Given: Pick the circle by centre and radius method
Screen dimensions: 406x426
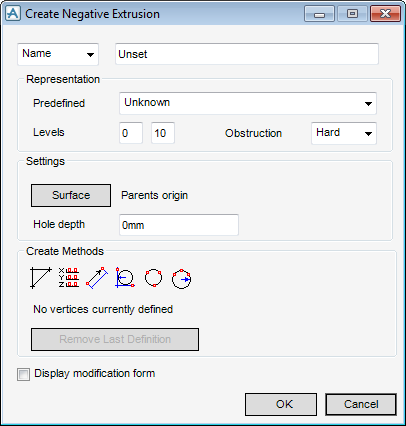Looking at the screenshot, I should pyautogui.click(x=125, y=278).
